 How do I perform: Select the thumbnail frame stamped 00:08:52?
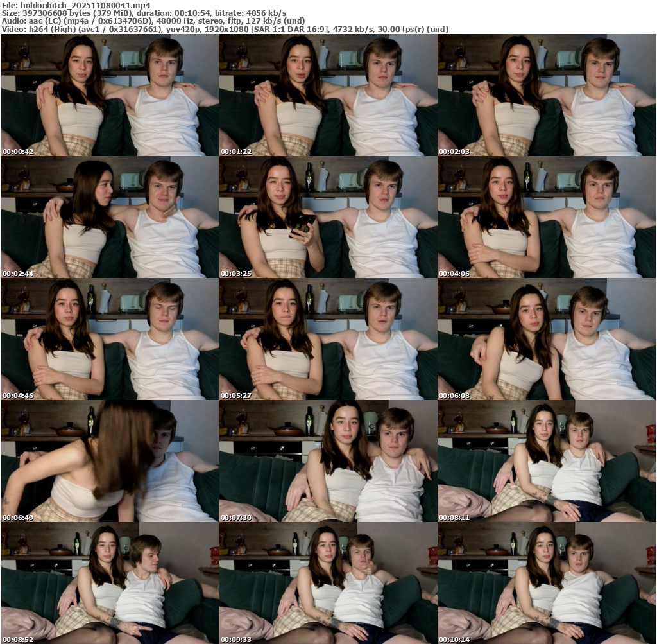click(x=110, y=583)
